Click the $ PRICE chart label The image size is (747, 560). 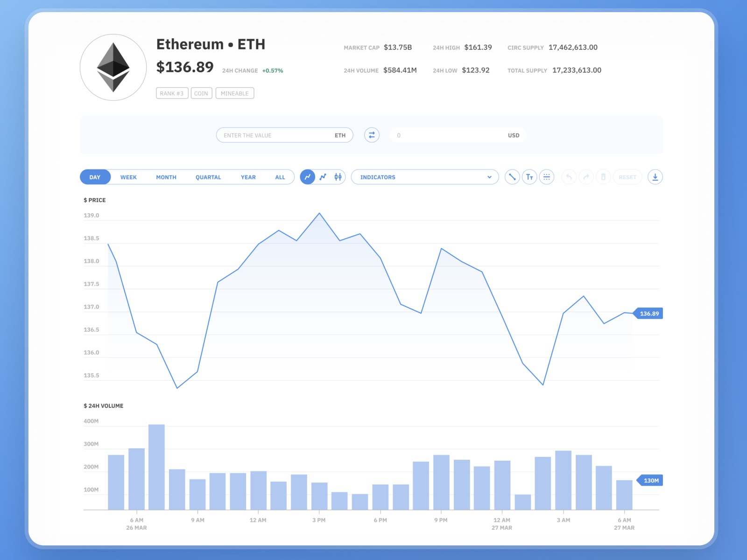click(95, 200)
